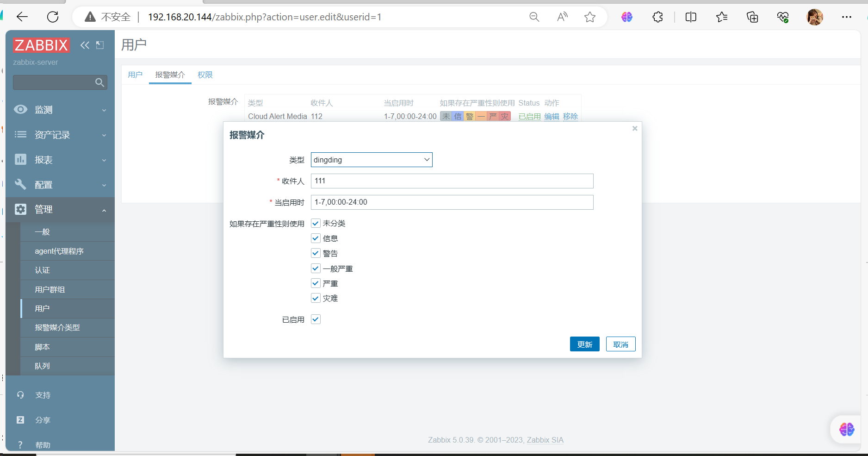Toggle split screen icon
The height and width of the screenshot is (456, 868).
[x=691, y=17]
